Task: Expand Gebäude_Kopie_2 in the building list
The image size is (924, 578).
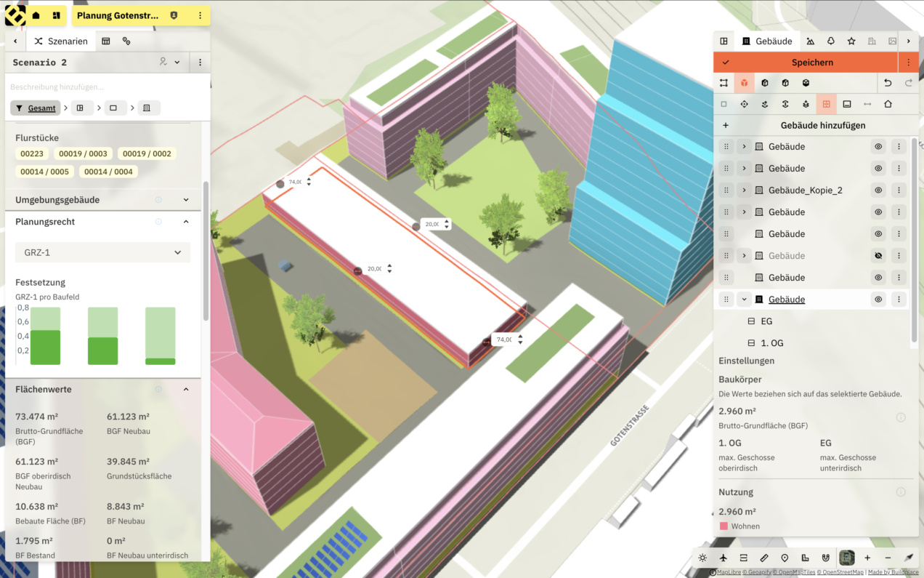Action: click(744, 190)
